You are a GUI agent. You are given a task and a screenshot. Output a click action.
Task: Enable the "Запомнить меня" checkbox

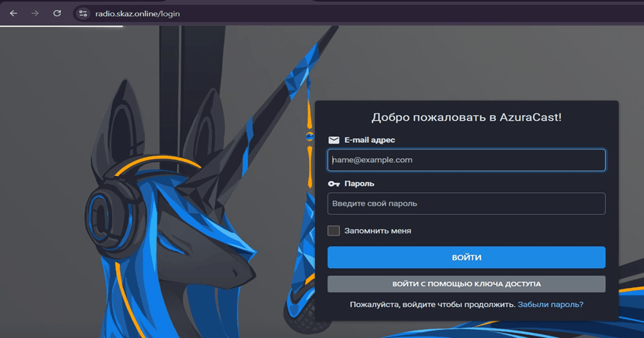pos(333,230)
